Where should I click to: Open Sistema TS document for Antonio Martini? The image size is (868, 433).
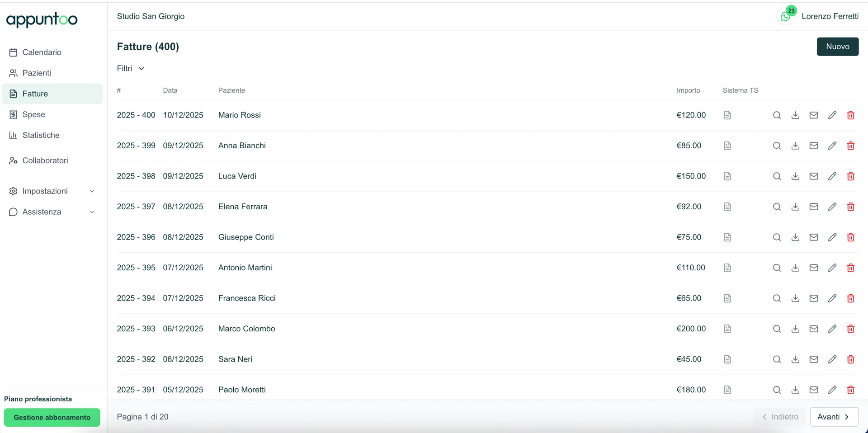pyautogui.click(x=727, y=268)
